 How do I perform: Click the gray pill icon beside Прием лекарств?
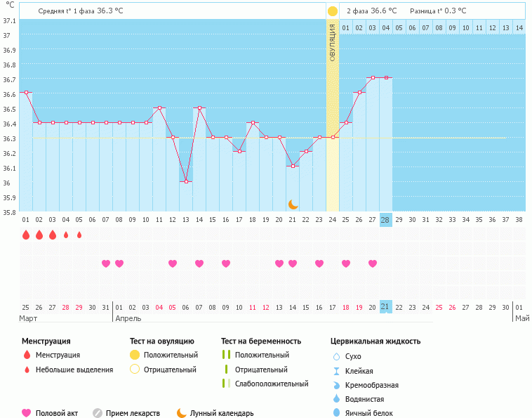98,413
